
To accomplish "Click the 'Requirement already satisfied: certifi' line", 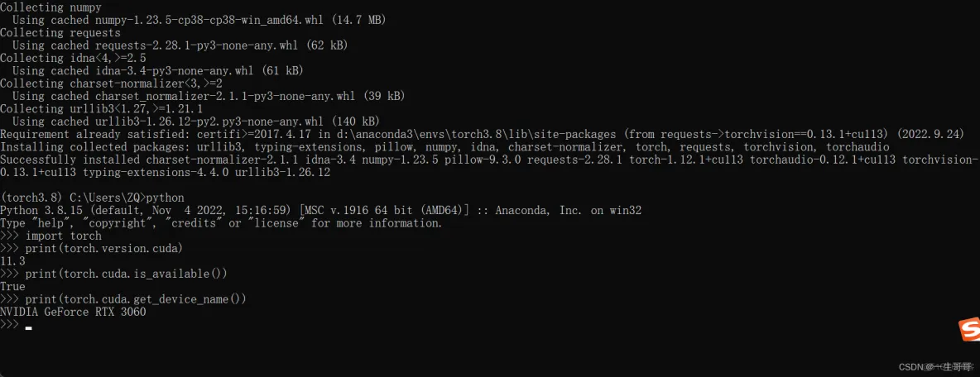I will click(483, 134).
